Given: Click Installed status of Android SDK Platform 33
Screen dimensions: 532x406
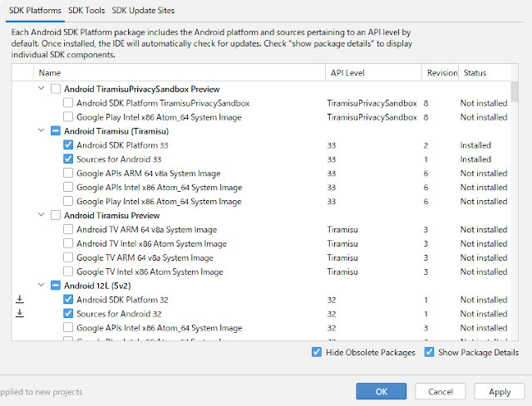Looking at the screenshot, I should (x=475, y=145).
